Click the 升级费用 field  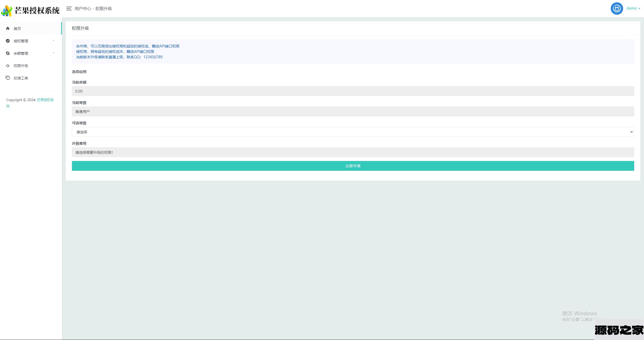(x=353, y=152)
